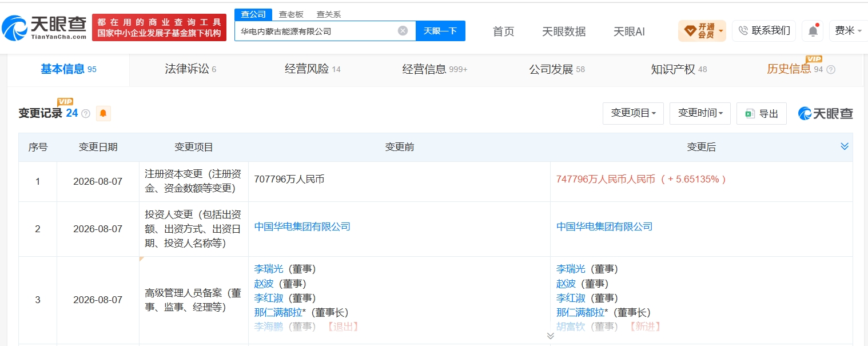Open 那仁满都拉 link in 变更后 column

[x=581, y=312]
